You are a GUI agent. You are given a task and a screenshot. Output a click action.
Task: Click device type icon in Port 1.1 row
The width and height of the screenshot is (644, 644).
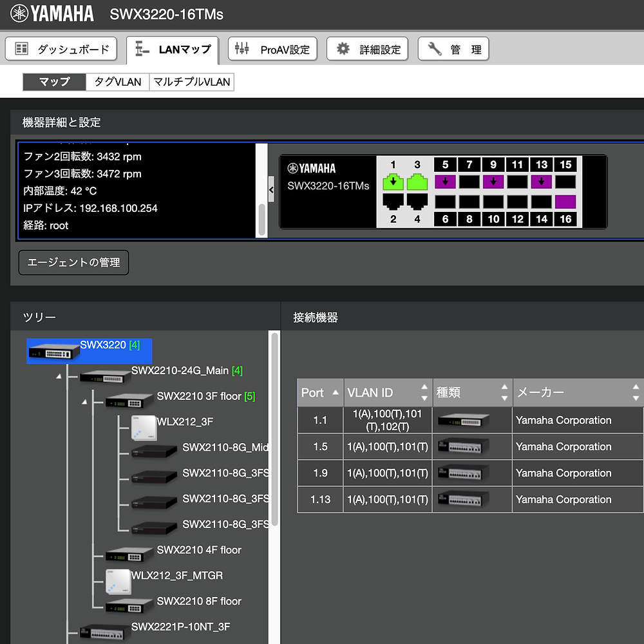[x=463, y=420]
